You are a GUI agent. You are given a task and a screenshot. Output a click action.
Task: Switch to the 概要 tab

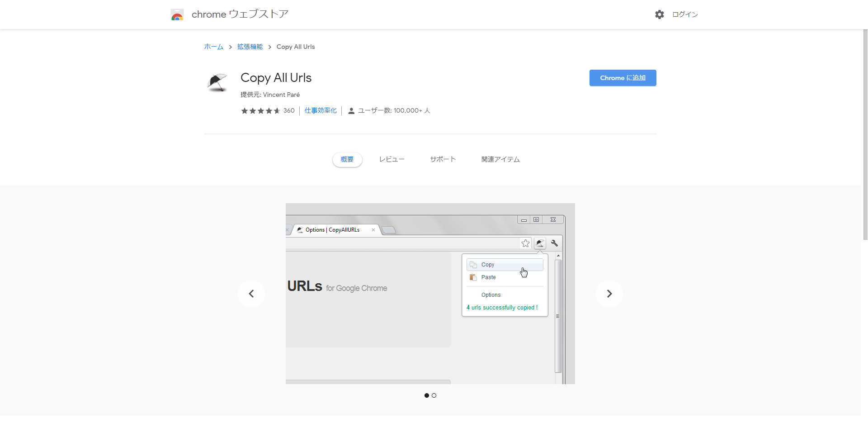click(x=347, y=159)
